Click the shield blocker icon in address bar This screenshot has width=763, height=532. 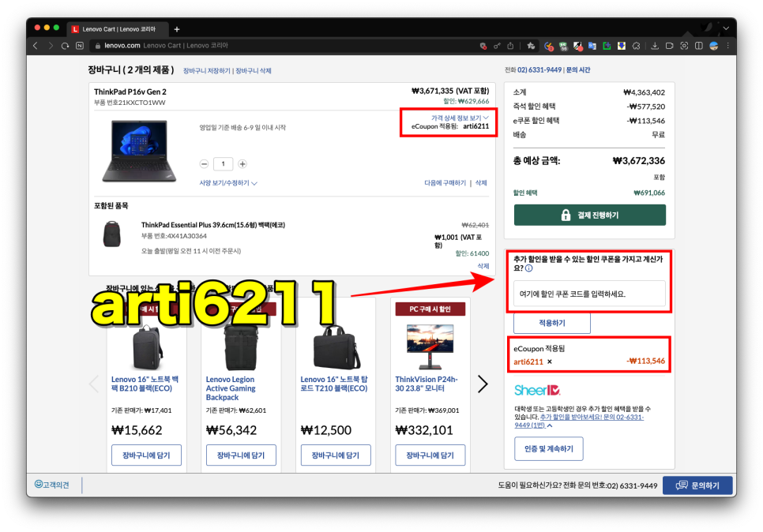tap(483, 47)
